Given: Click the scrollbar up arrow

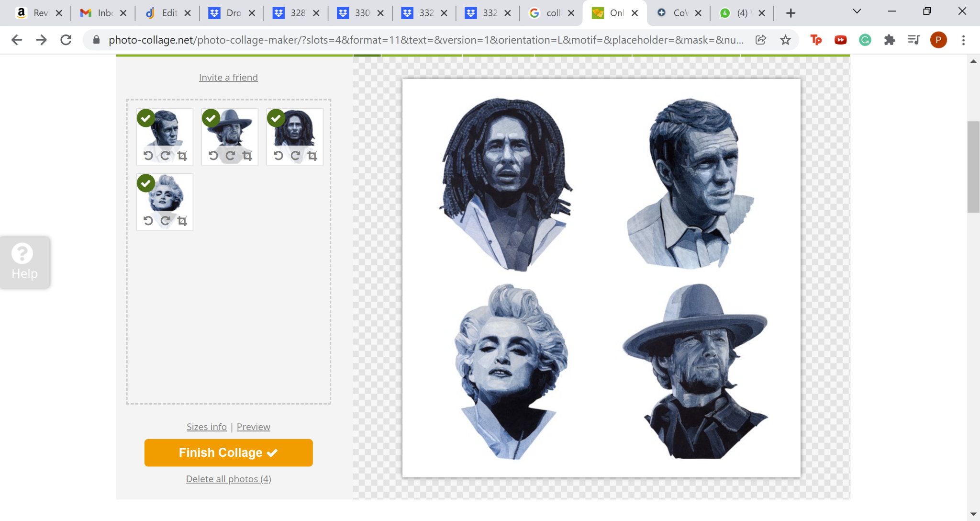Looking at the screenshot, I should [x=973, y=61].
